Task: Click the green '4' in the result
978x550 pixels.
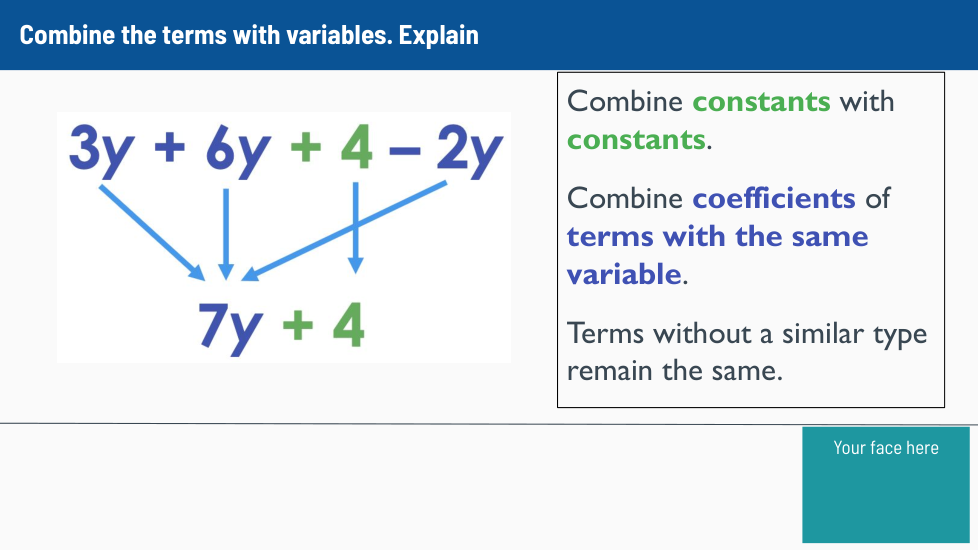Action: click(x=348, y=325)
